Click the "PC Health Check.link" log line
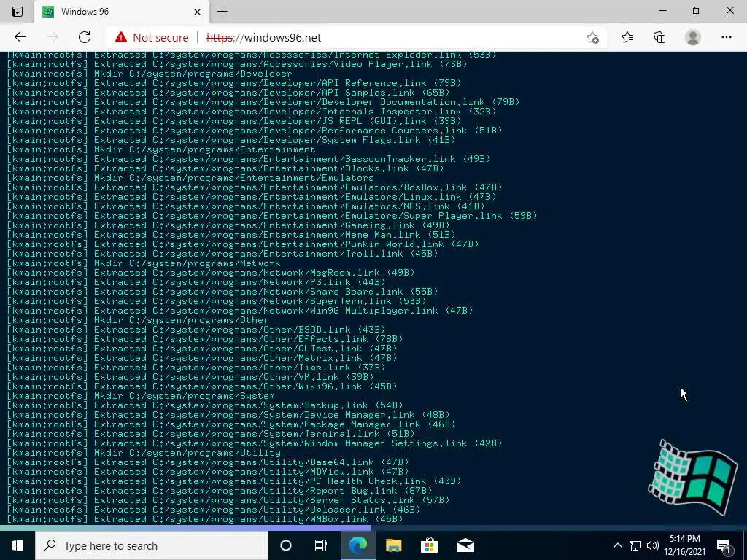Image resolution: width=747 pixels, height=560 pixels. pyautogui.click(x=234, y=481)
